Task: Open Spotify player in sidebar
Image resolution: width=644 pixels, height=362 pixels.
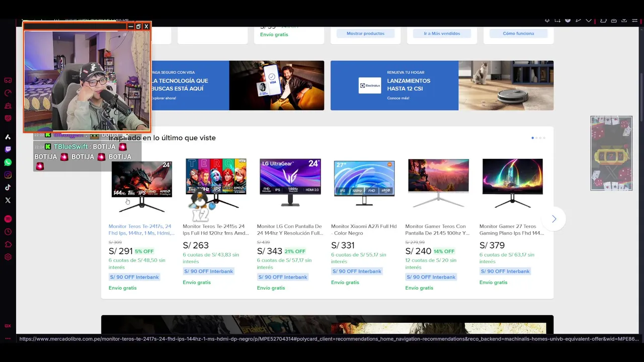Action: pos(8,219)
